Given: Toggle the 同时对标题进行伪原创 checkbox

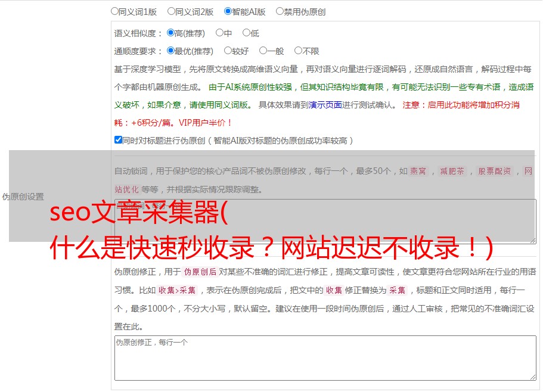Looking at the screenshot, I should click(x=118, y=140).
